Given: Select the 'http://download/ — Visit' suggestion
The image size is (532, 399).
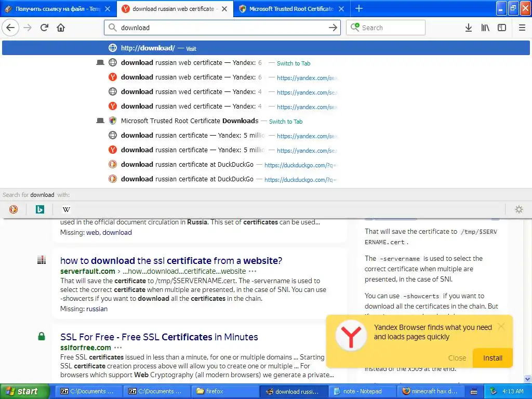Looking at the screenshot, I should (266, 48).
